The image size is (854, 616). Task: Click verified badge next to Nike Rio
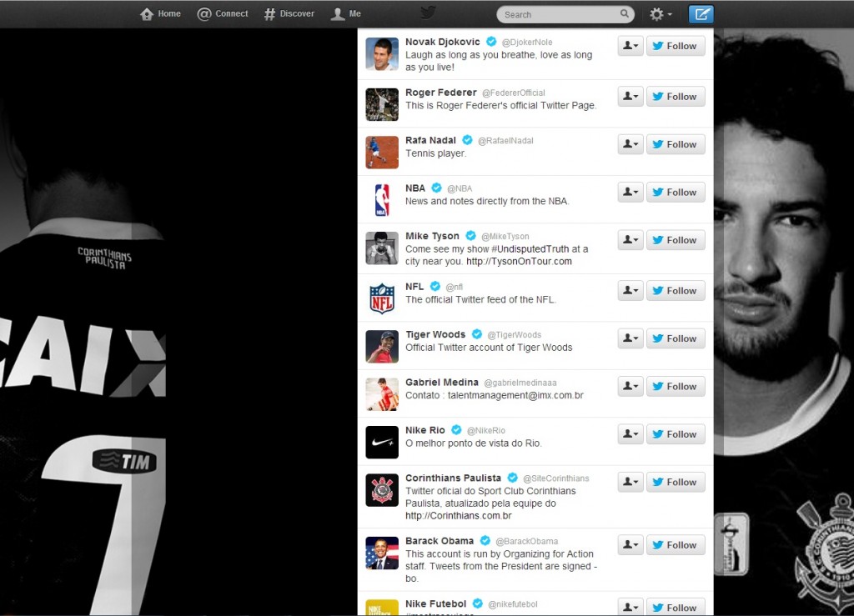pos(456,430)
